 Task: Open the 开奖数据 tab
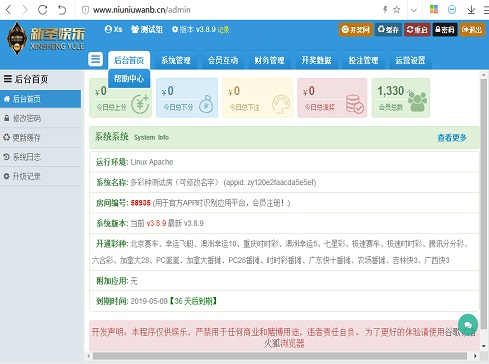click(316, 60)
